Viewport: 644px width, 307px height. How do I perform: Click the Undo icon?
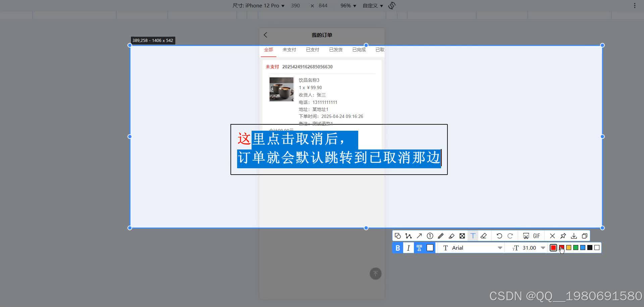499,236
